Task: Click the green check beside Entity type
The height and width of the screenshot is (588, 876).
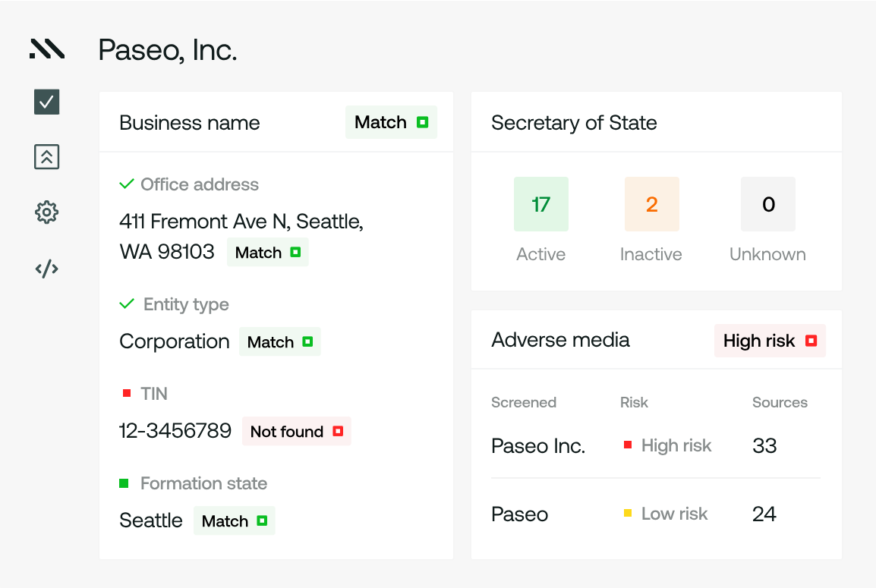Action: (127, 304)
